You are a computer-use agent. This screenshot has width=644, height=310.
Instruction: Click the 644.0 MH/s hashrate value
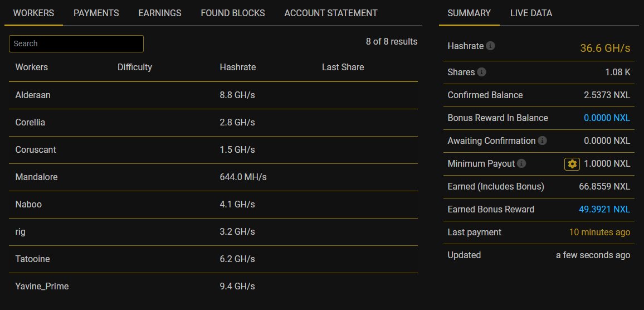coord(243,177)
